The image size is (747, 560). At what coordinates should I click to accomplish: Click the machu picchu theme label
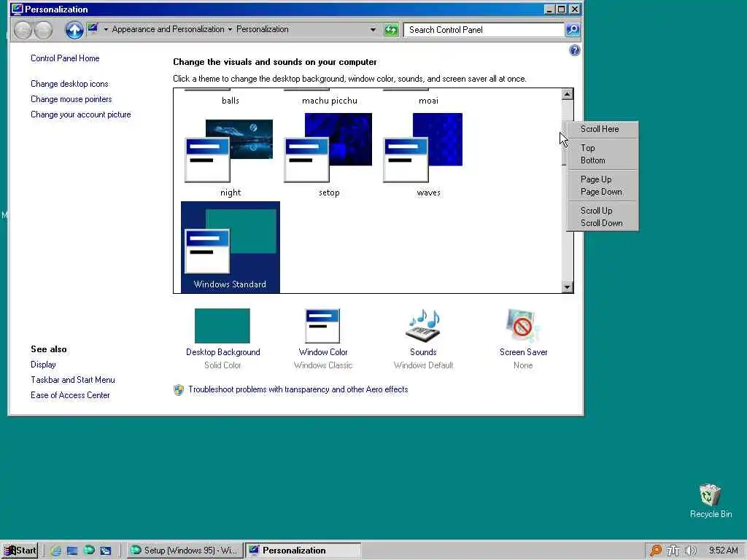(x=329, y=101)
